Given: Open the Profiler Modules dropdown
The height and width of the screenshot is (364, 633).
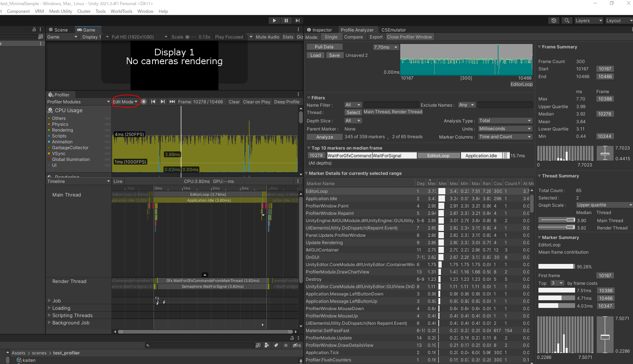Looking at the screenshot, I should tap(78, 102).
